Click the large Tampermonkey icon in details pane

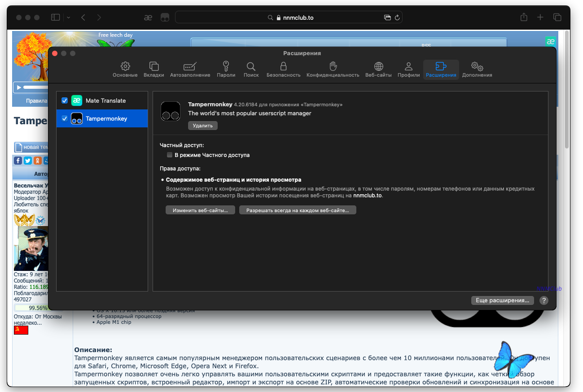pos(171,111)
